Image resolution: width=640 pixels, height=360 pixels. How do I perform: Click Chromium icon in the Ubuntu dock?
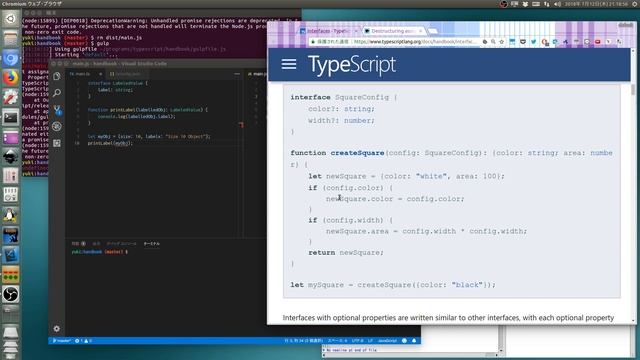click(11, 58)
